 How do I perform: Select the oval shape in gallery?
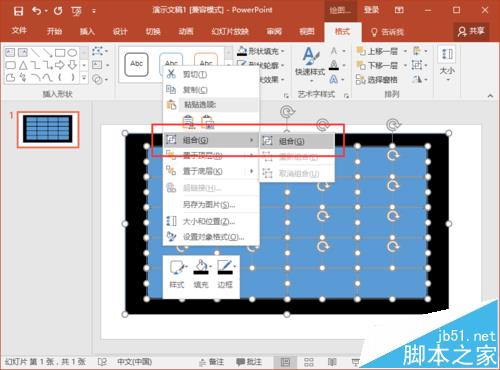(x=72, y=53)
